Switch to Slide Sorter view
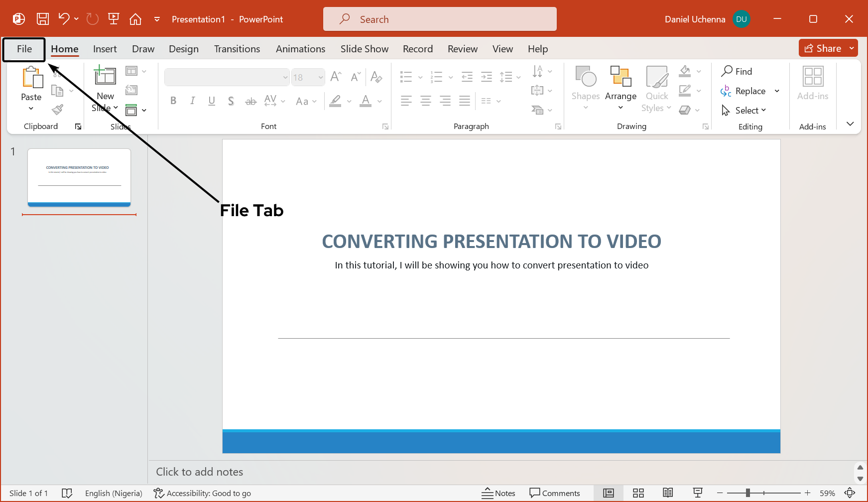The height and width of the screenshot is (502, 868). click(x=638, y=493)
